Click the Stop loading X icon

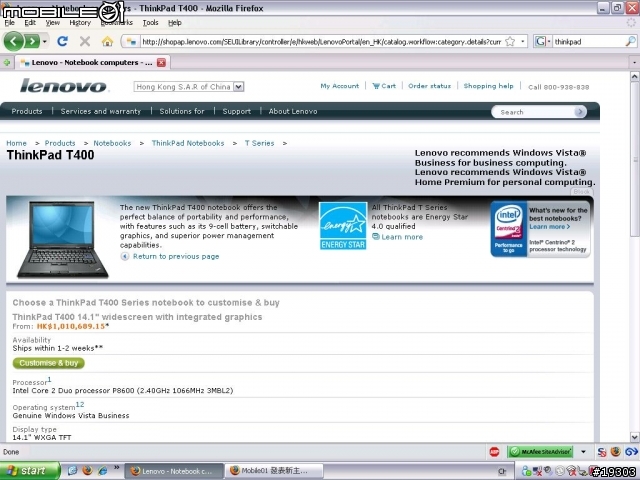pyautogui.click(x=85, y=41)
